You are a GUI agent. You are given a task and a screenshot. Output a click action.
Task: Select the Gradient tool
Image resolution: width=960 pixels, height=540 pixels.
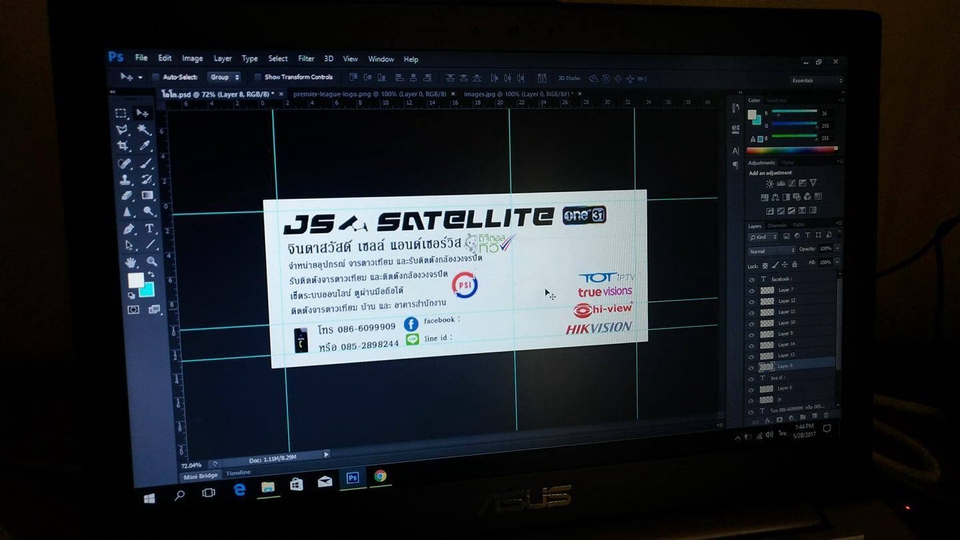pos(148,195)
